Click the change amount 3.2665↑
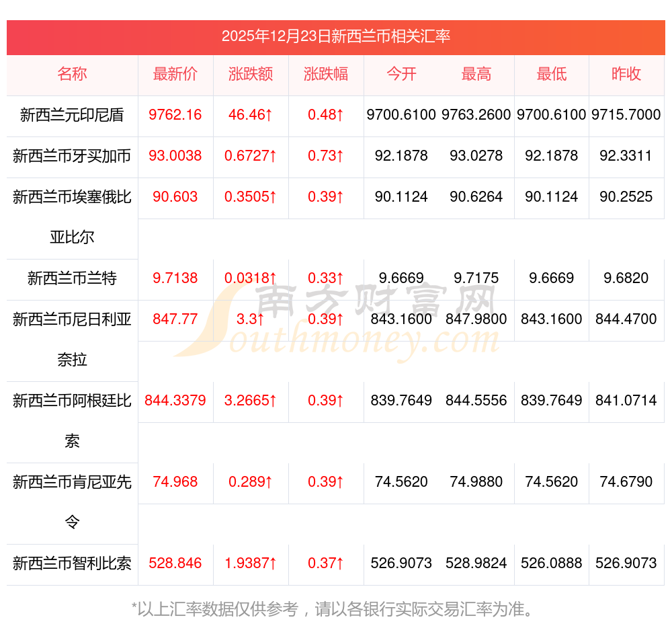This screenshot has height=630, width=672. pyautogui.click(x=251, y=401)
